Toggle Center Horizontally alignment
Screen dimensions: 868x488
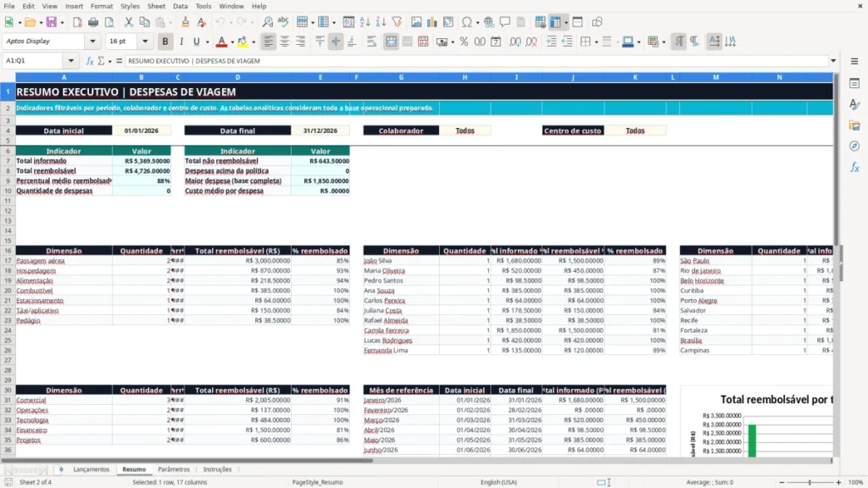tap(285, 42)
